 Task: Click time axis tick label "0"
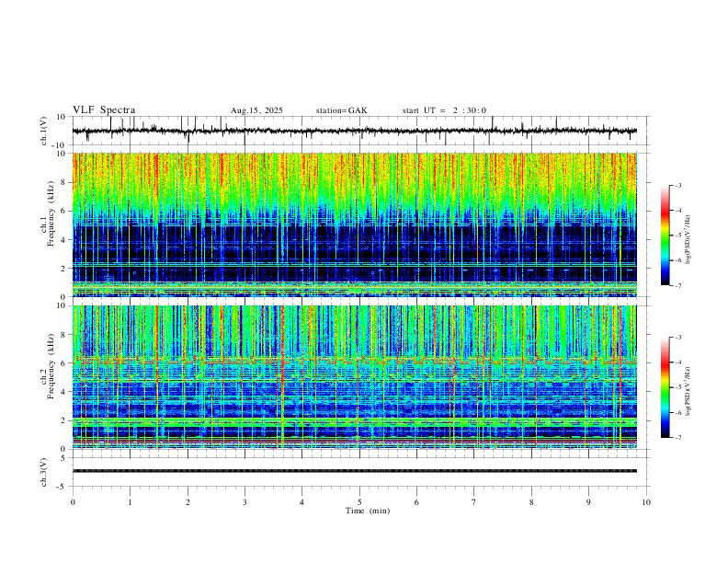click(73, 502)
